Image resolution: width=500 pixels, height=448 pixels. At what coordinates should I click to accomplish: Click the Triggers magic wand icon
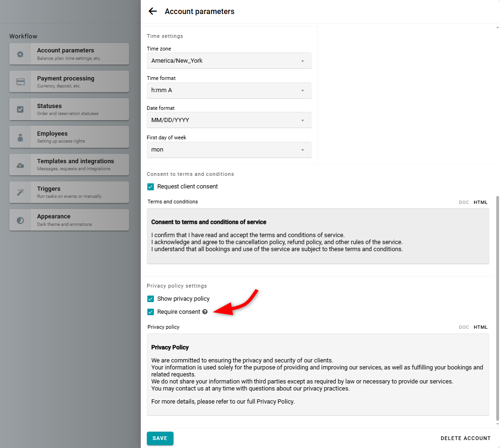tap(20, 192)
